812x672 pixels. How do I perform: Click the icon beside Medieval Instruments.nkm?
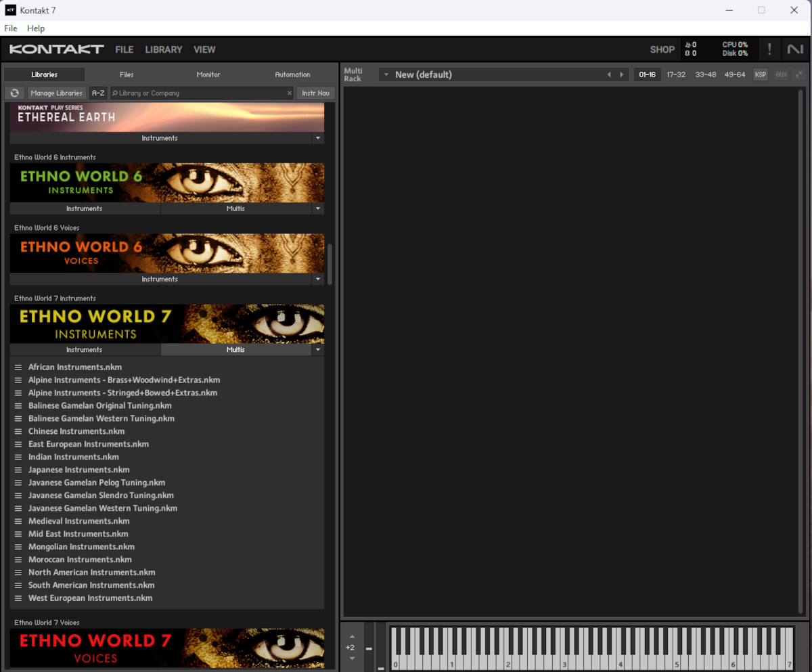coord(19,522)
